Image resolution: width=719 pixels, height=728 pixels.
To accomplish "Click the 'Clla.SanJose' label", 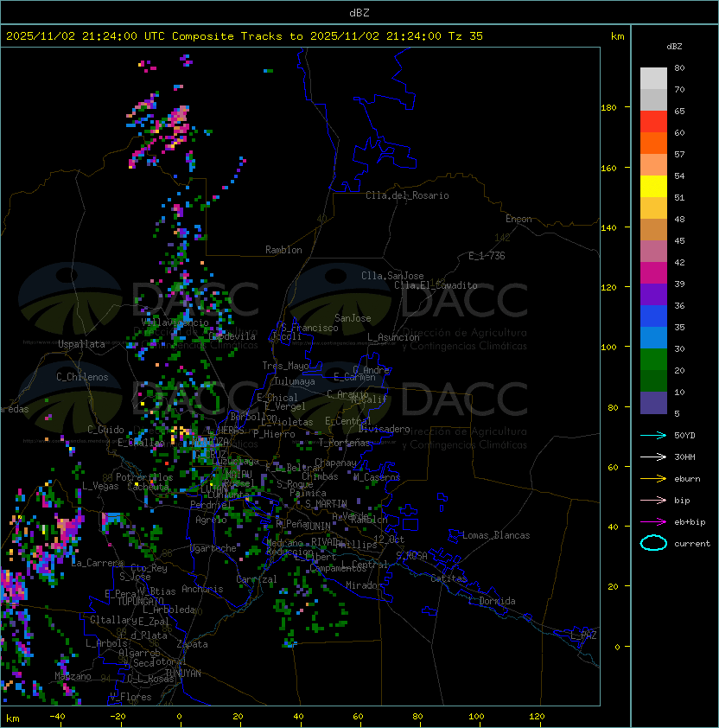I will (392, 276).
